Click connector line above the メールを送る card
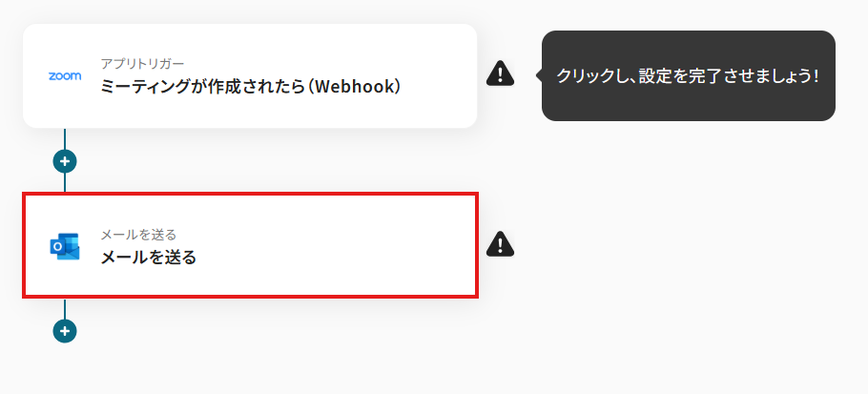Viewport: 868px width, 394px height. (x=65, y=182)
